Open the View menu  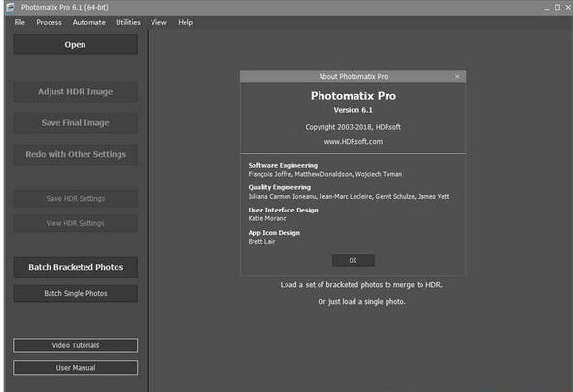158,22
